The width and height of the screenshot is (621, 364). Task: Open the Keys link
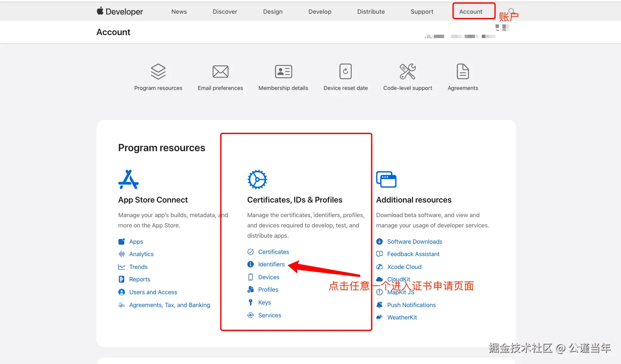tap(265, 302)
